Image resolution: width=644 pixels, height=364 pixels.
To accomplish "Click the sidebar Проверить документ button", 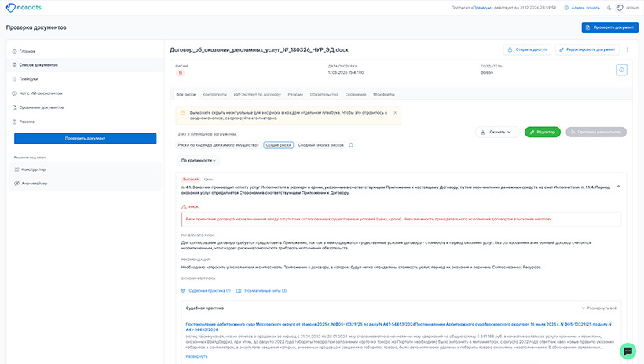I will (85, 138).
